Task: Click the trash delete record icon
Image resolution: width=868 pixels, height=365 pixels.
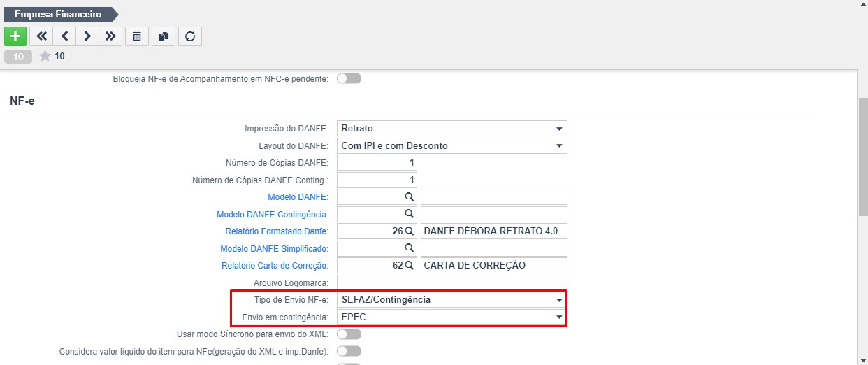Action: point(137,36)
